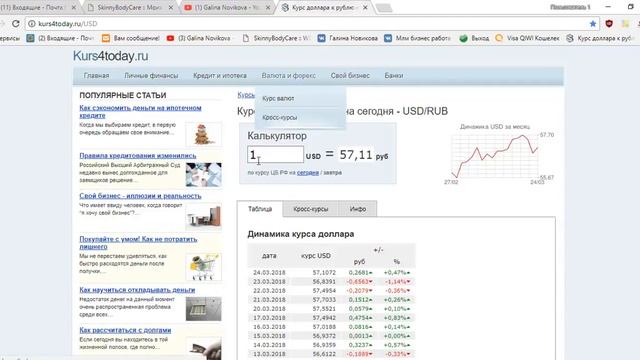Open the Галина Новикова VK bookmark
The image size is (640, 360).
[348, 38]
